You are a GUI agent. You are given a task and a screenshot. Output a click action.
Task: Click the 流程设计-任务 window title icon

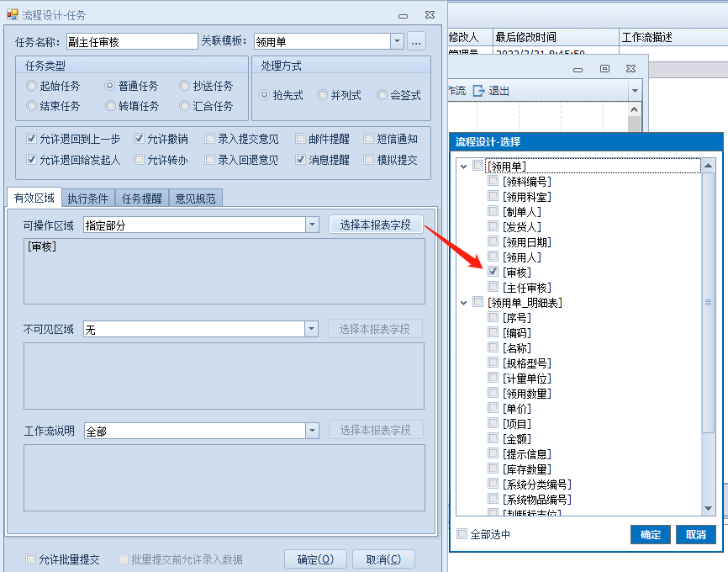[x=13, y=15]
